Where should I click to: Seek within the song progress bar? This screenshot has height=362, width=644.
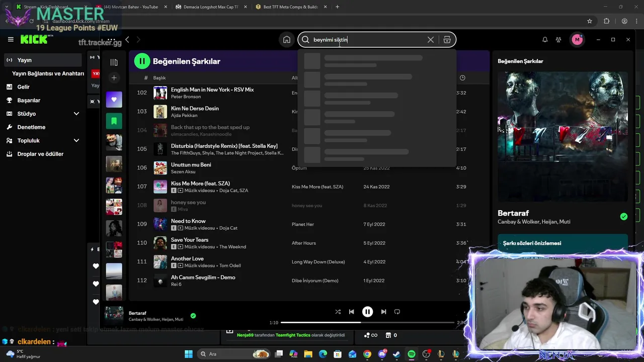[367, 322]
